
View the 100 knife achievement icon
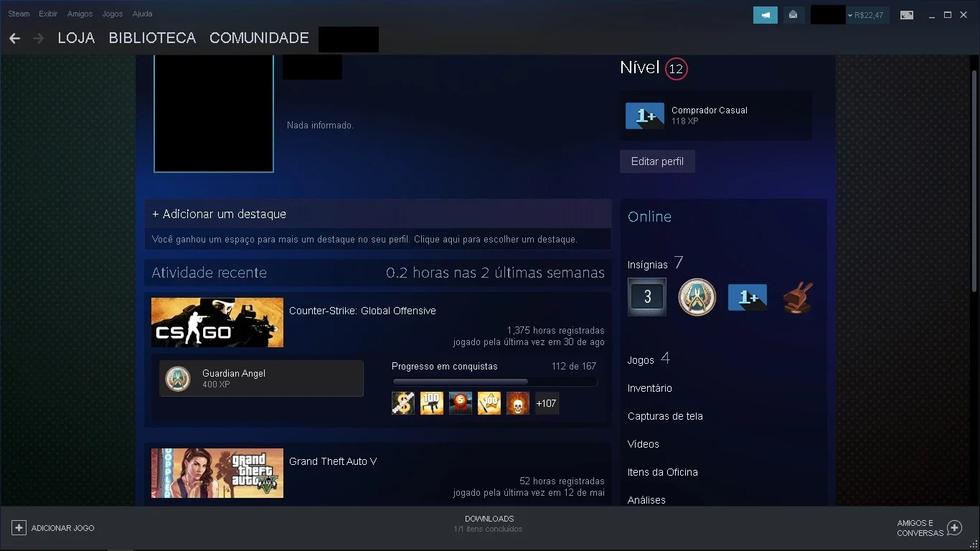489,403
